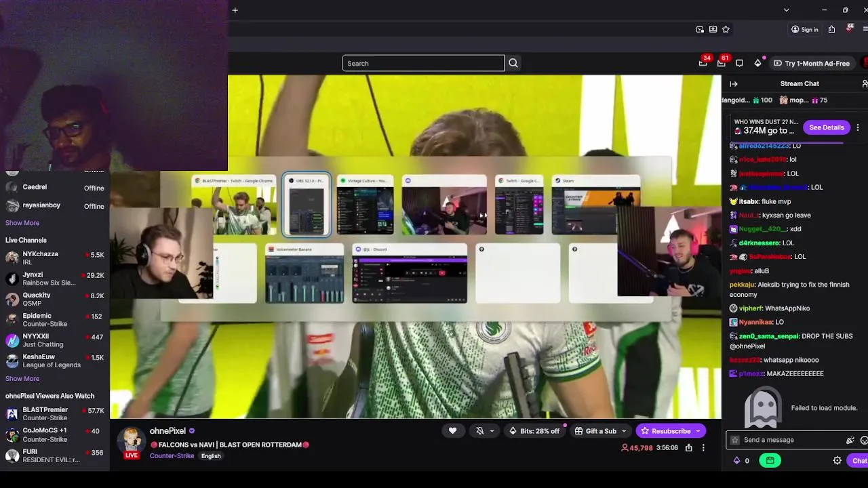
Task: Open the tab list chevron in title bar
Action: coord(786,10)
